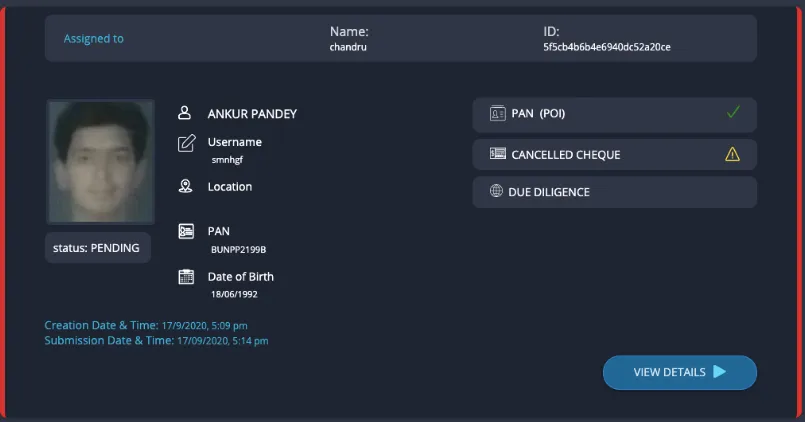Select the assignee name chandru
The image size is (805, 422).
click(348, 47)
